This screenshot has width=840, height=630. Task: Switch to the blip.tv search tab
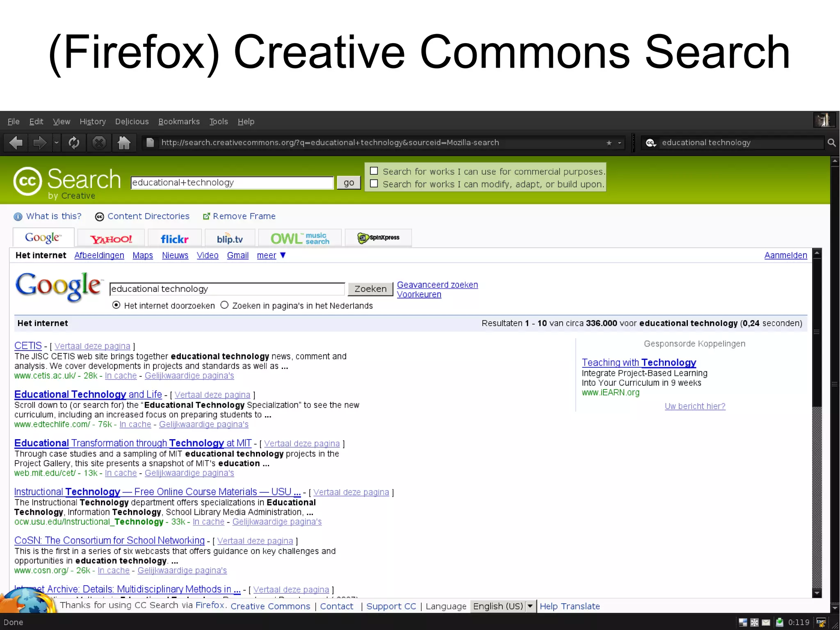230,238
